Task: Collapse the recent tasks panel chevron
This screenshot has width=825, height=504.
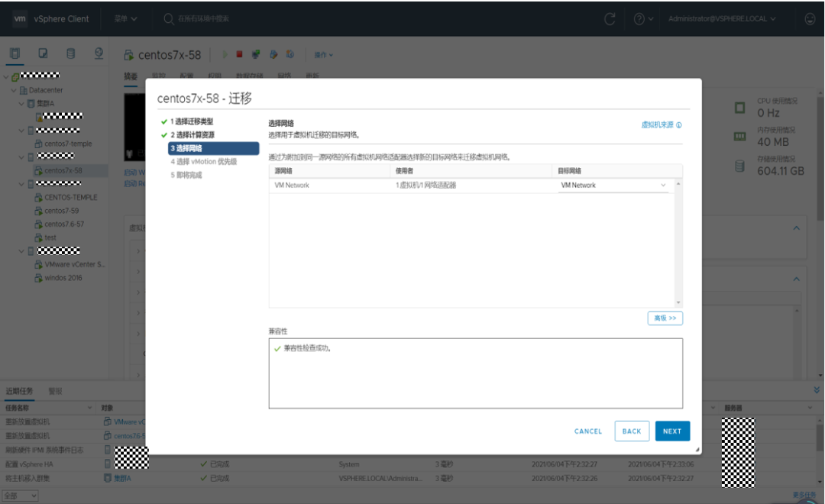Action: point(817,390)
